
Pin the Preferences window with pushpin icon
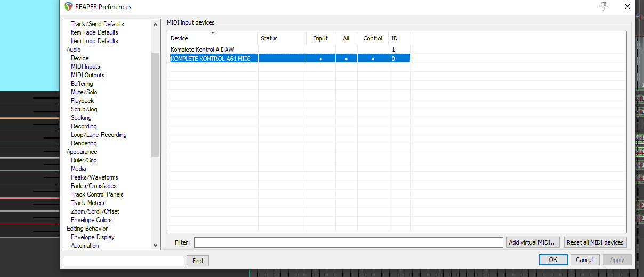[x=603, y=6]
